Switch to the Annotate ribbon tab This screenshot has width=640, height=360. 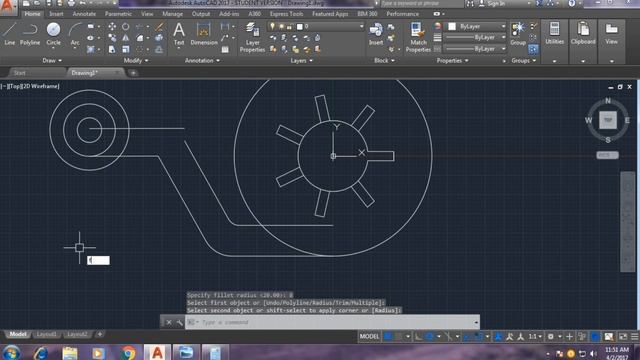pos(84,14)
